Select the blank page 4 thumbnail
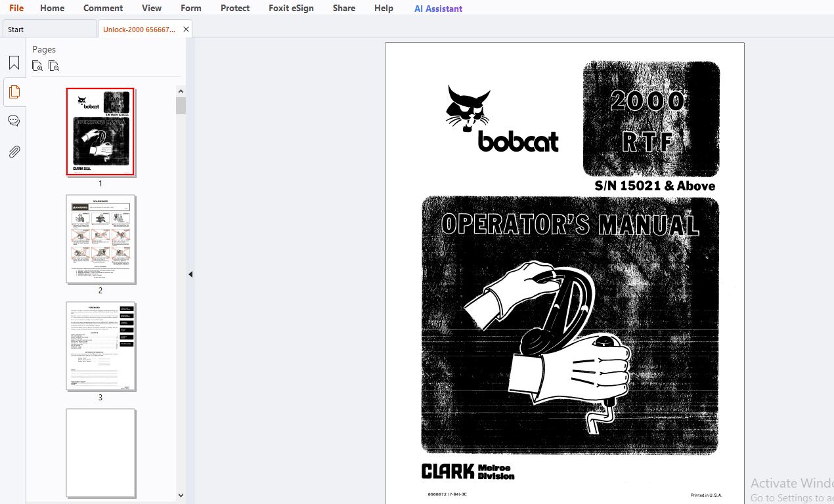834x504 pixels. coord(100,453)
